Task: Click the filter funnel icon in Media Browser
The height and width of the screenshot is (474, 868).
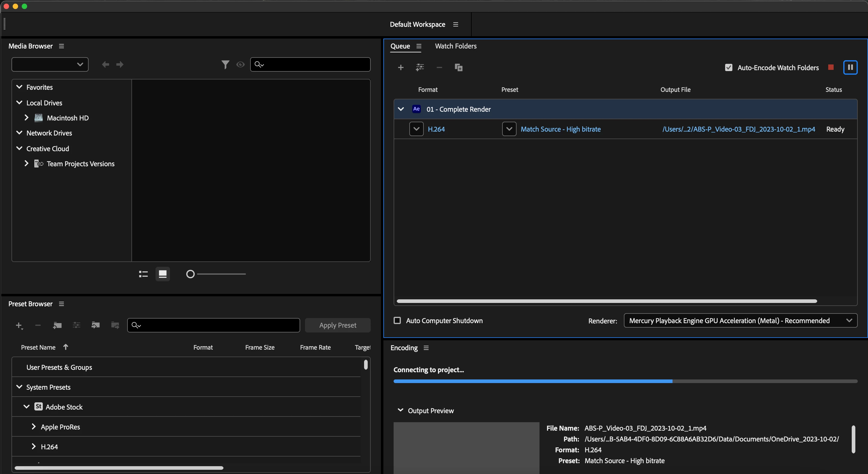Action: point(225,64)
